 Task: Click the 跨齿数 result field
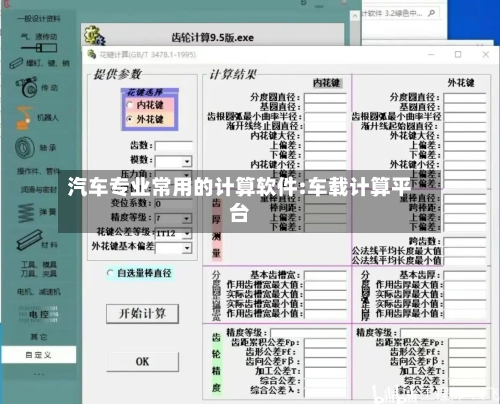(x=465, y=241)
